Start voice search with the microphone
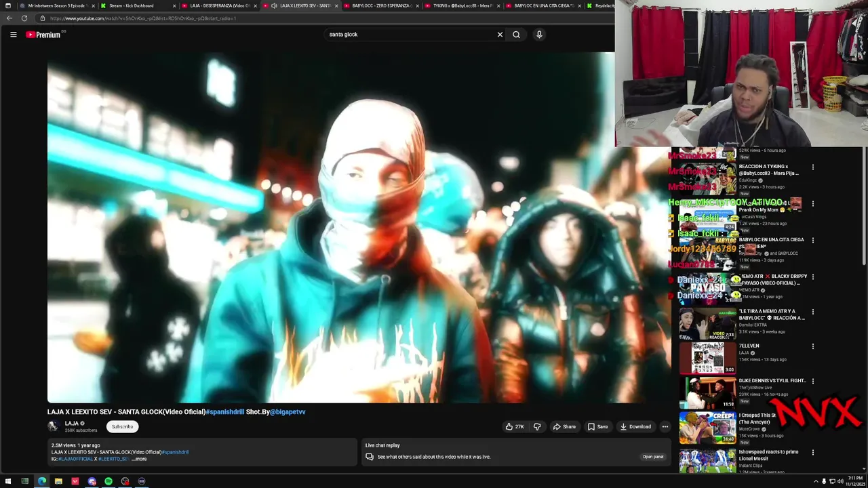 [x=539, y=35]
